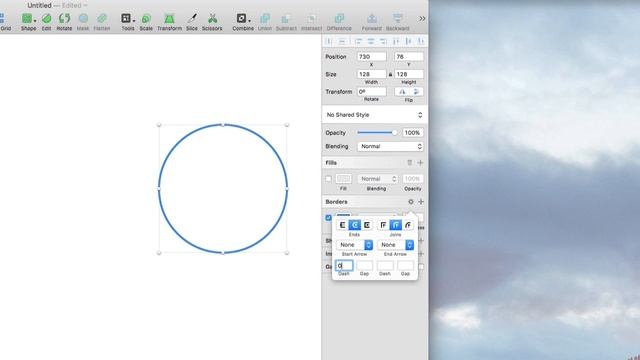Focus the second Gap field
The height and width of the screenshot is (360, 640).
tap(405, 266)
